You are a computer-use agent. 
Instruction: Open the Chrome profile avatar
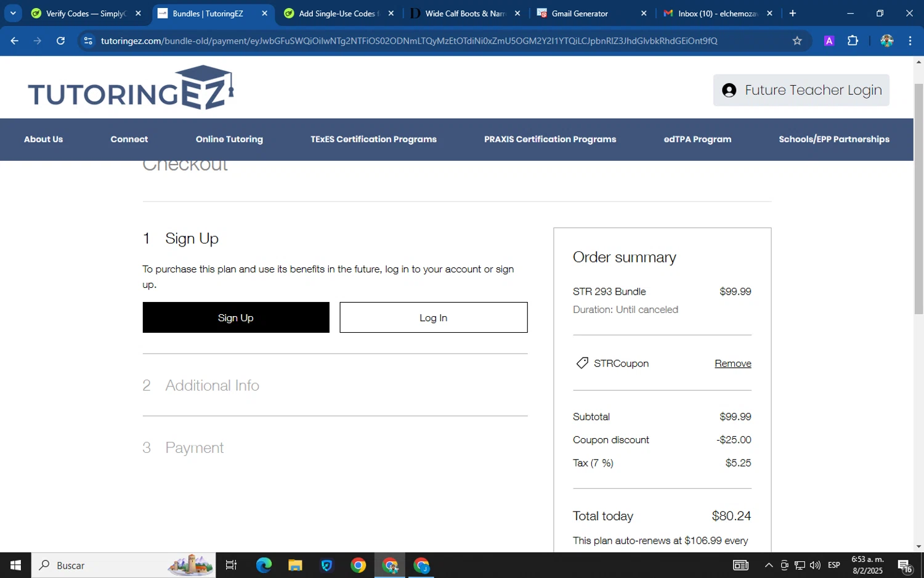(x=887, y=41)
